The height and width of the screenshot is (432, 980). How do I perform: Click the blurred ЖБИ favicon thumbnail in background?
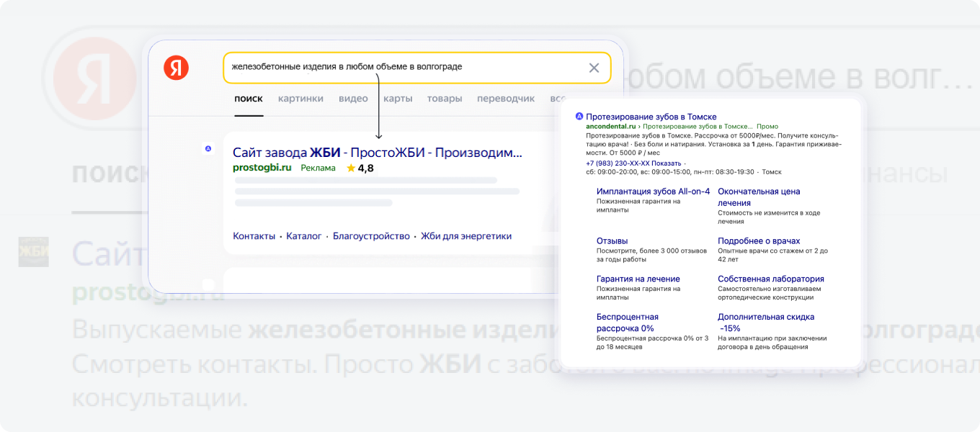click(33, 252)
